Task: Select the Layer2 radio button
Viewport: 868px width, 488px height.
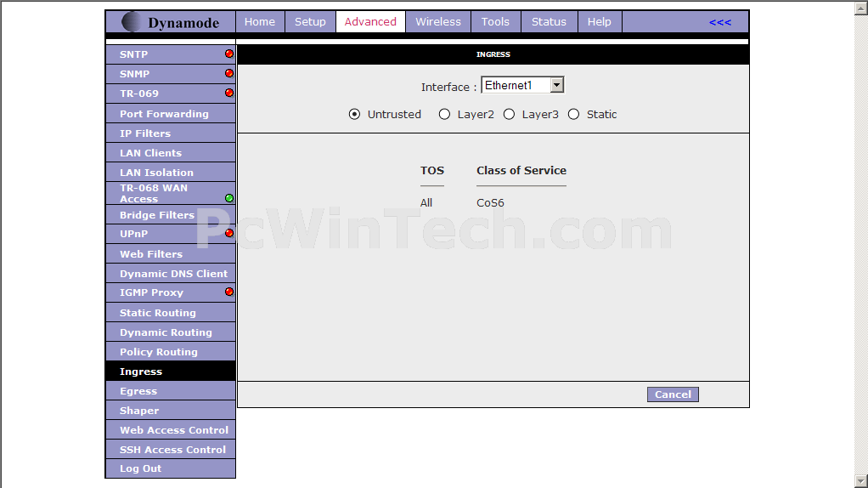Action: click(444, 114)
